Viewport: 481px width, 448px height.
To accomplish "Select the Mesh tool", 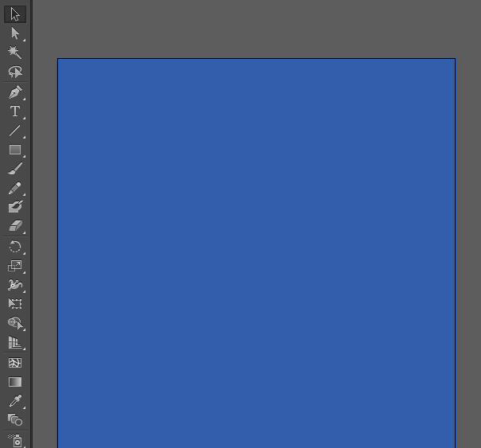I will [x=15, y=363].
